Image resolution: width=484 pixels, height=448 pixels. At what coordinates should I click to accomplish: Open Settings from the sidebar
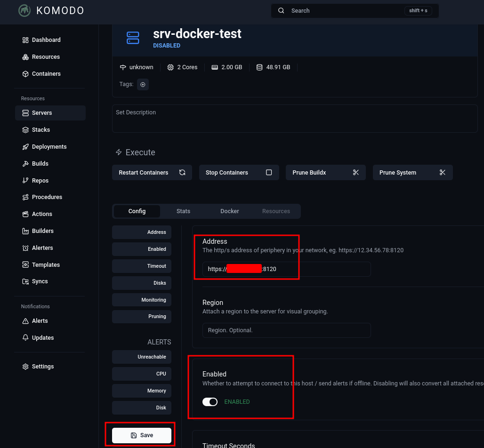point(38,367)
